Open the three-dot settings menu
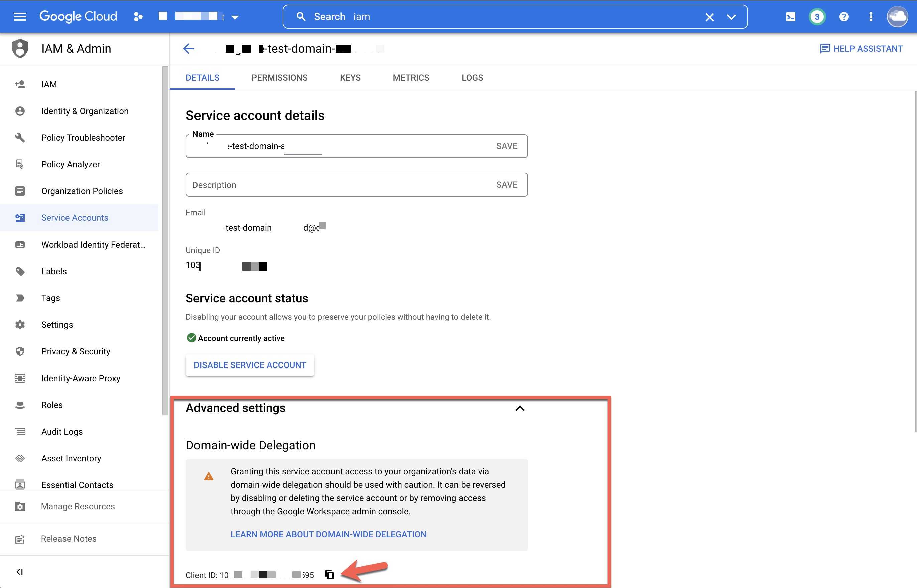This screenshot has width=917, height=588. (x=871, y=17)
